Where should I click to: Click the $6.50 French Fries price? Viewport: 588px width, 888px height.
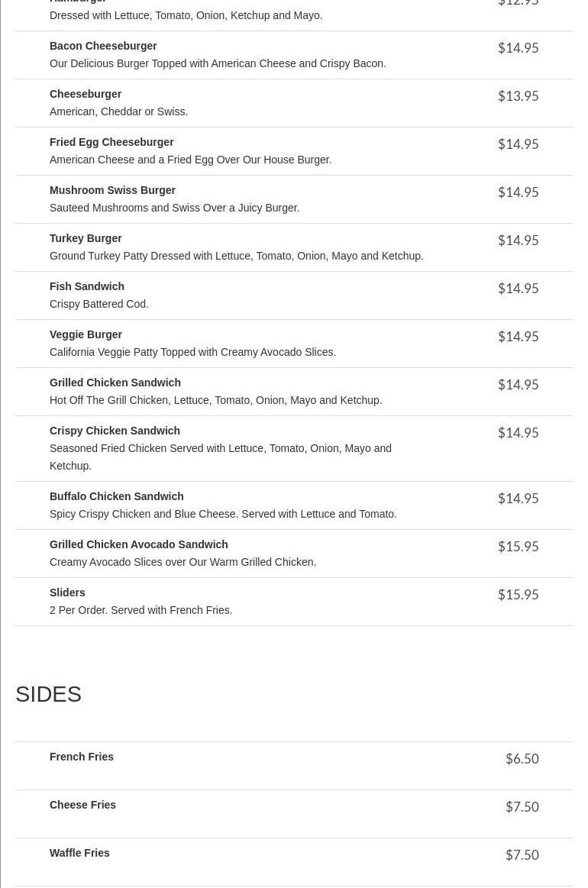pos(522,758)
